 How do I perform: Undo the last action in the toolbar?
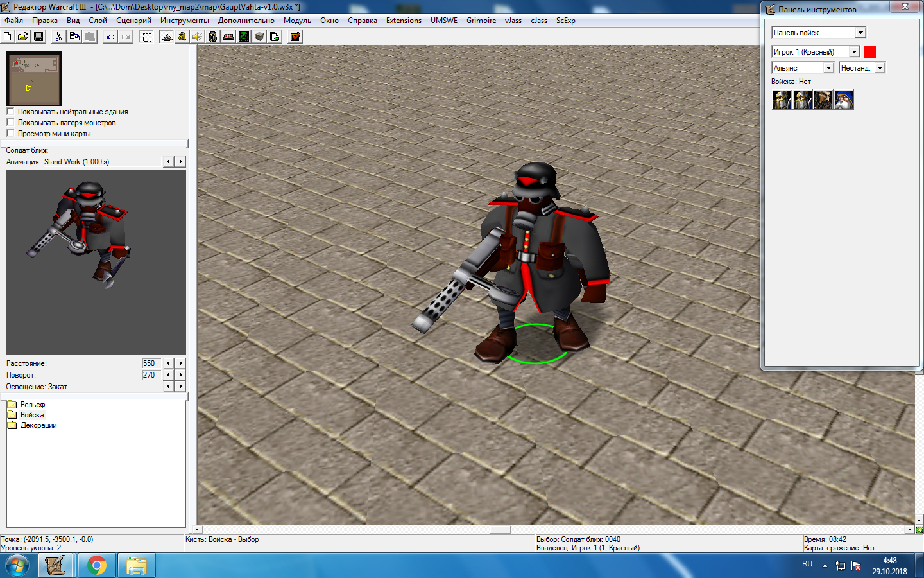(x=110, y=37)
